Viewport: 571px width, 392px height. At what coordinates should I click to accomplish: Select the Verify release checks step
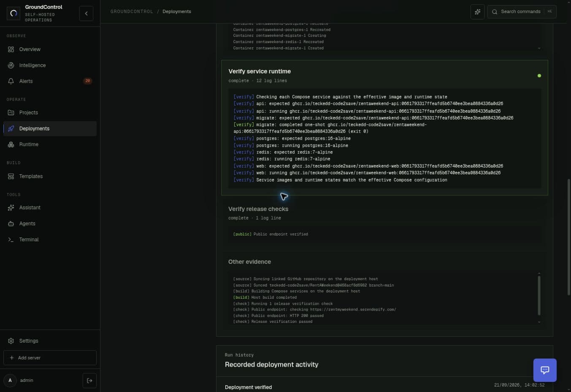click(x=258, y=209)
